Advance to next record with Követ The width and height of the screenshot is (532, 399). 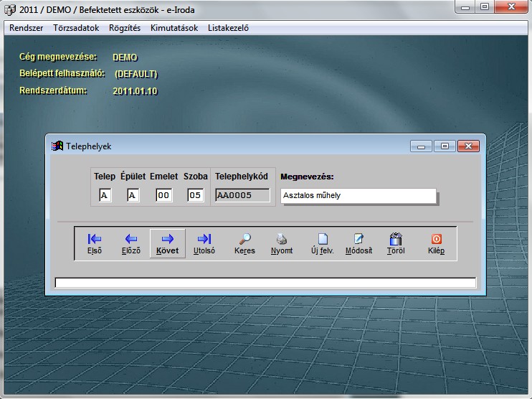coord(167,244)
